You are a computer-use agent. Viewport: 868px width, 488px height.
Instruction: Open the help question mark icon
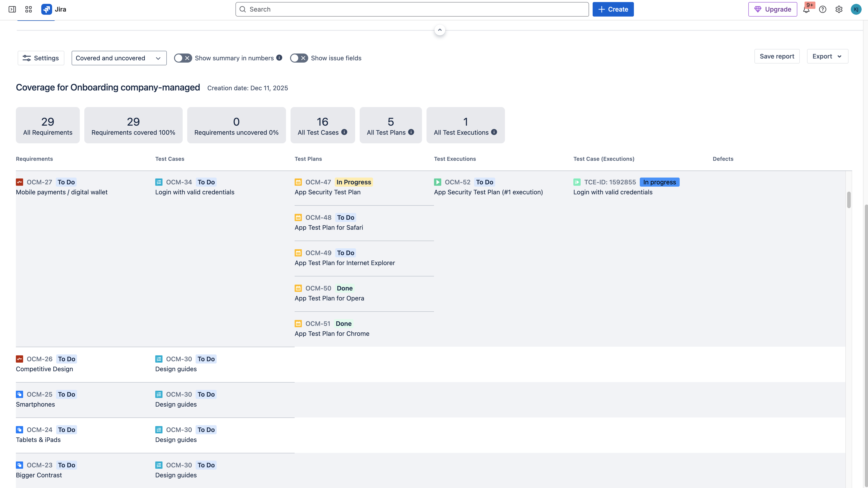click(822, 10)
